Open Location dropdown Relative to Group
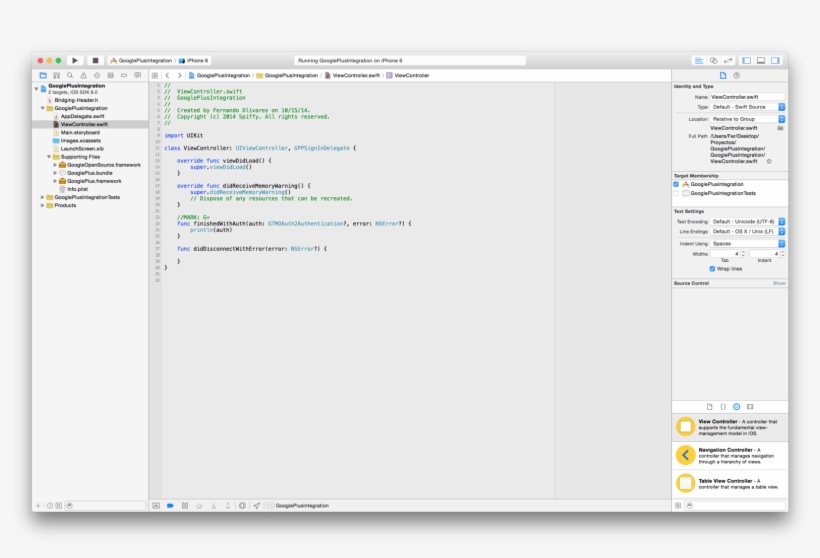 point(747,119)
